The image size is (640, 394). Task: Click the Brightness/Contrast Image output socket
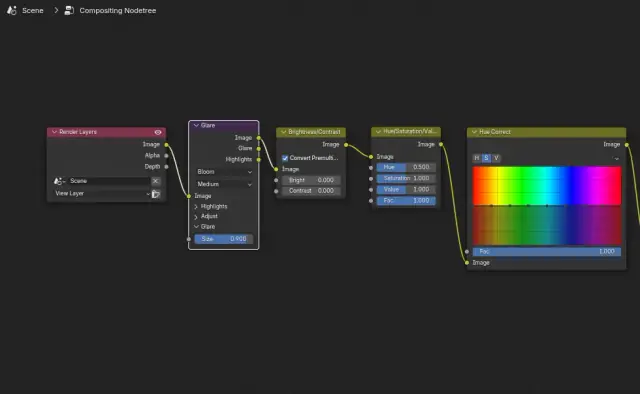pos(346,145)
